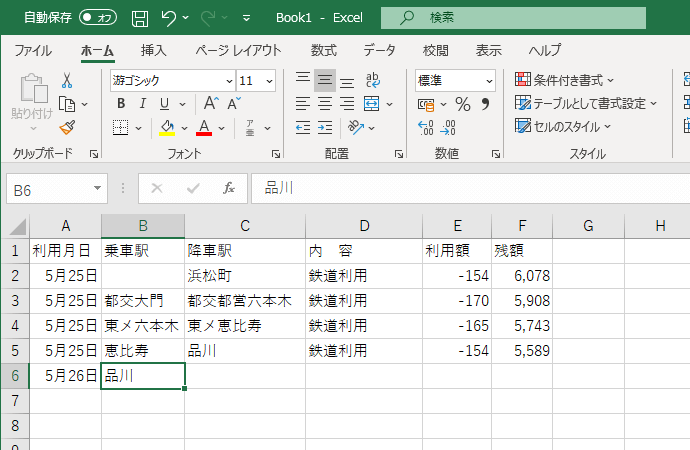Image resolution: width=690 pixels, height=450 pixels.
Task: Toggle Bold formatting
Action: (121, 104)
